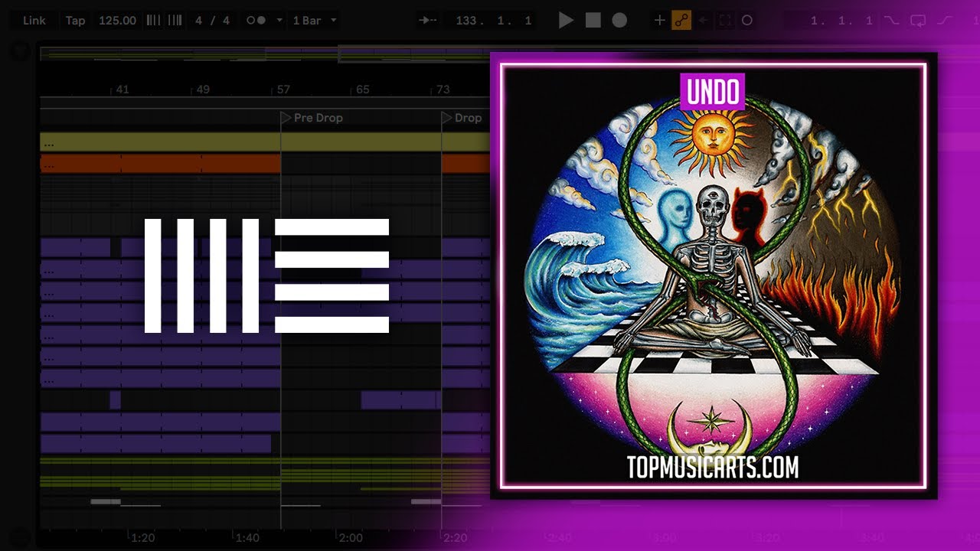Click the Re-enable Automation back arrow
Screen dimensions: 980x551
(x=703, y=21)
